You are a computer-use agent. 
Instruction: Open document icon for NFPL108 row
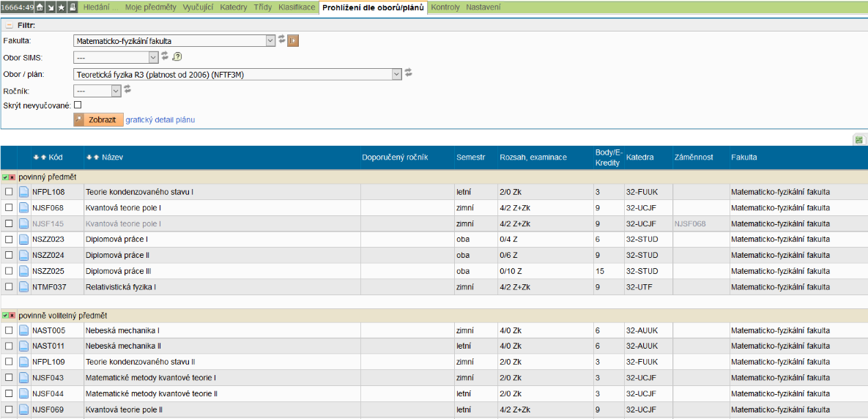coord(23,192)
